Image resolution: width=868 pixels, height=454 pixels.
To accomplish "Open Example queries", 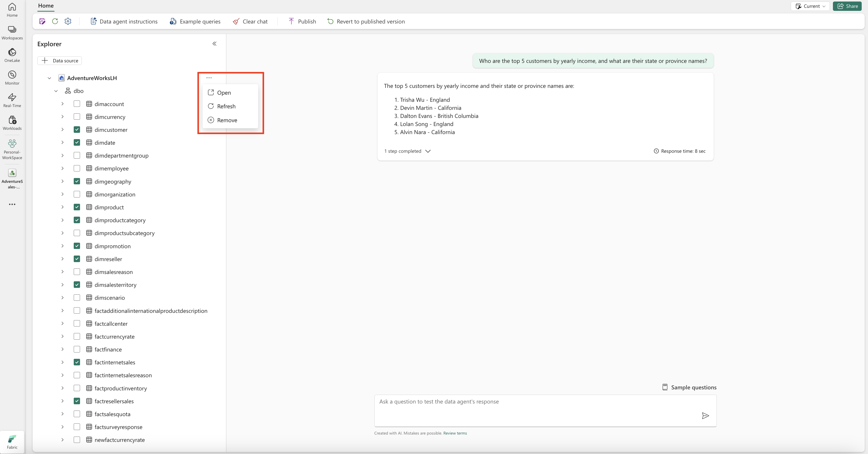I will pos(195,21).
